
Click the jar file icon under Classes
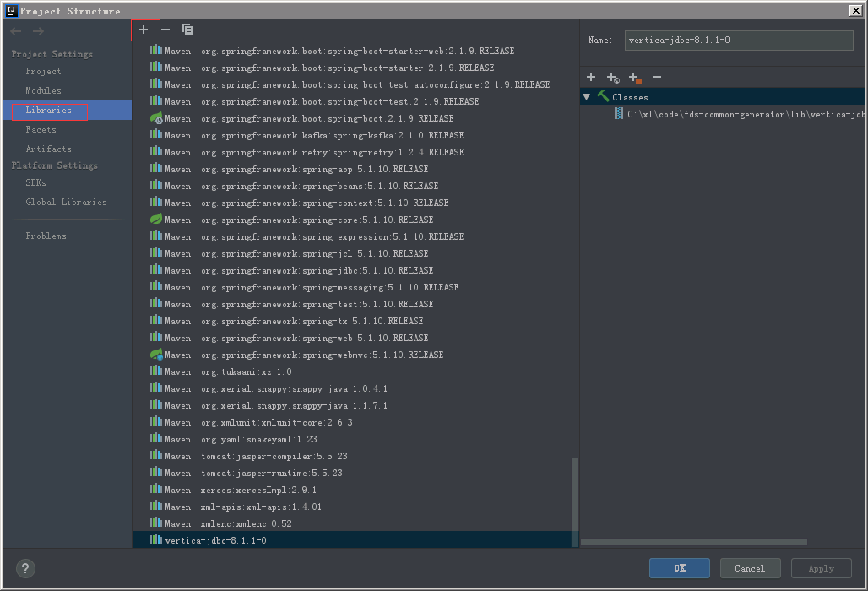tap(619, 114)
